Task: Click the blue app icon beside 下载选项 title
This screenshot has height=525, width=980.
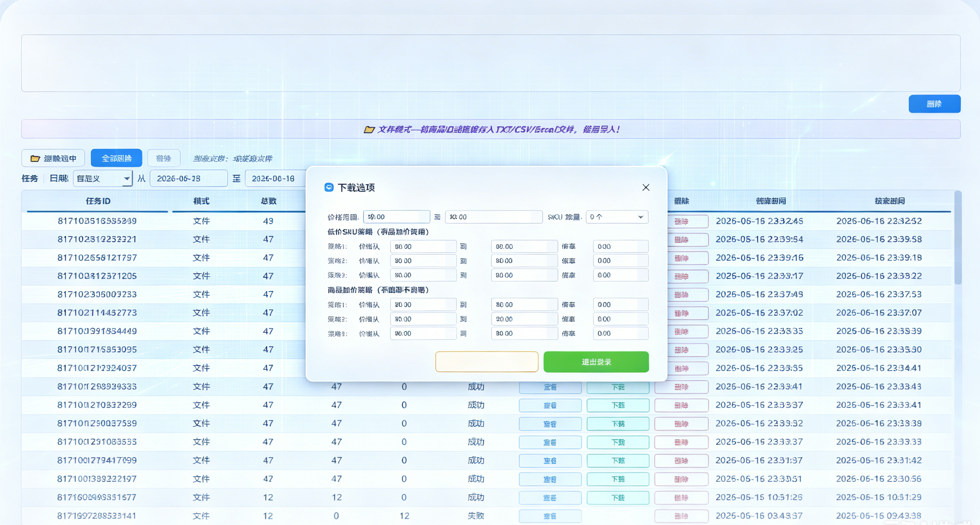Action: [x=329, y=187]
